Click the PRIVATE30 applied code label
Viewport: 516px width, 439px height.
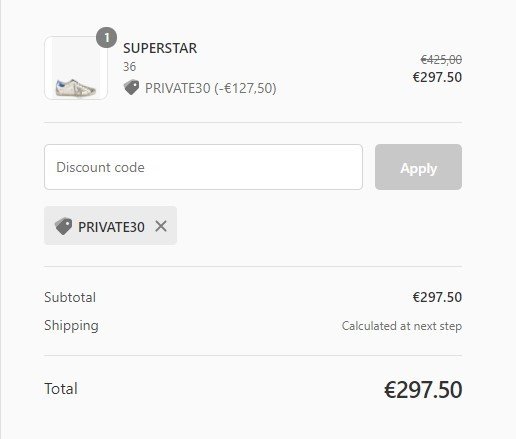111,227
